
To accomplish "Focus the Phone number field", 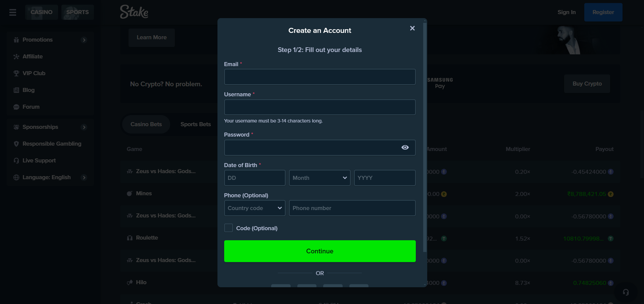I will tap(352, 208).
